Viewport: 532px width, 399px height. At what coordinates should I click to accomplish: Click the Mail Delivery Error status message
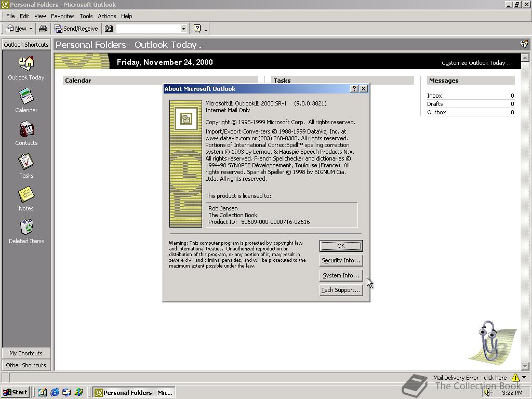tap(470, 378)
